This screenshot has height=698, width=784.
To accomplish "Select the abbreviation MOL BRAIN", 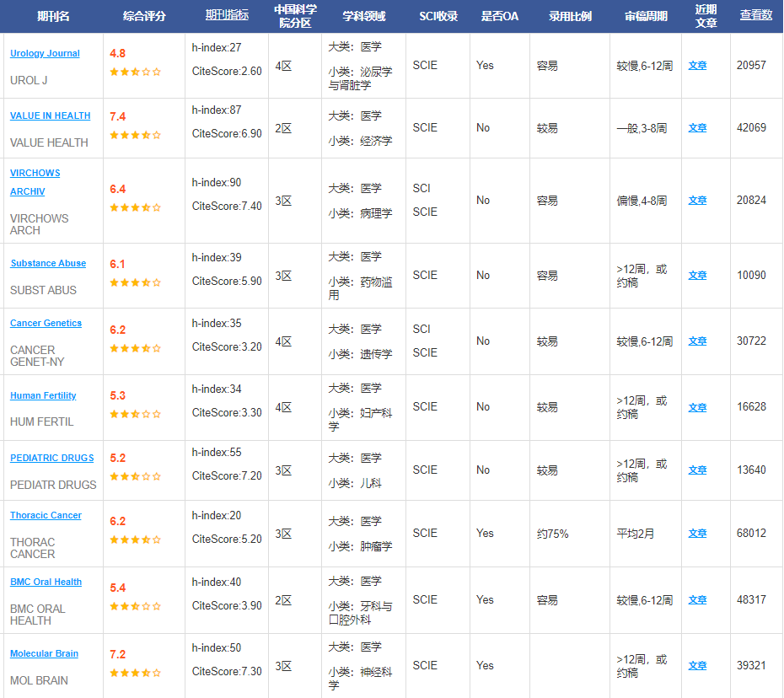I will [x=39, y=680].
